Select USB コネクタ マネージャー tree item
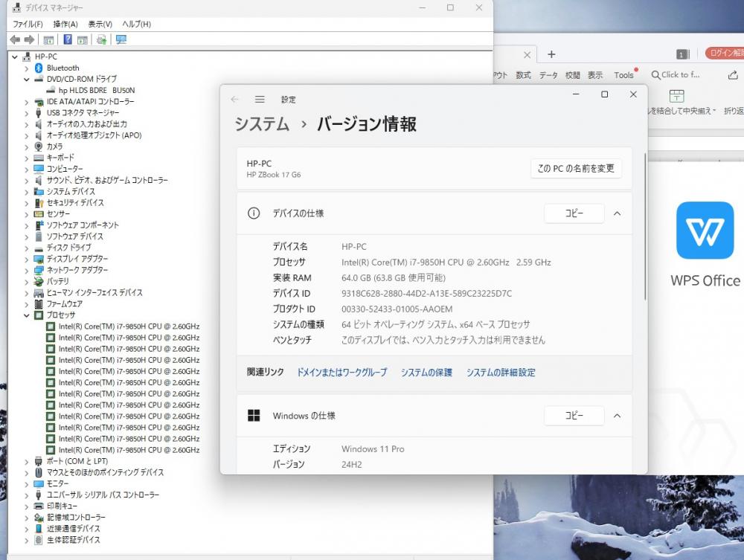 pyautogui.click(x=83, y=113)
